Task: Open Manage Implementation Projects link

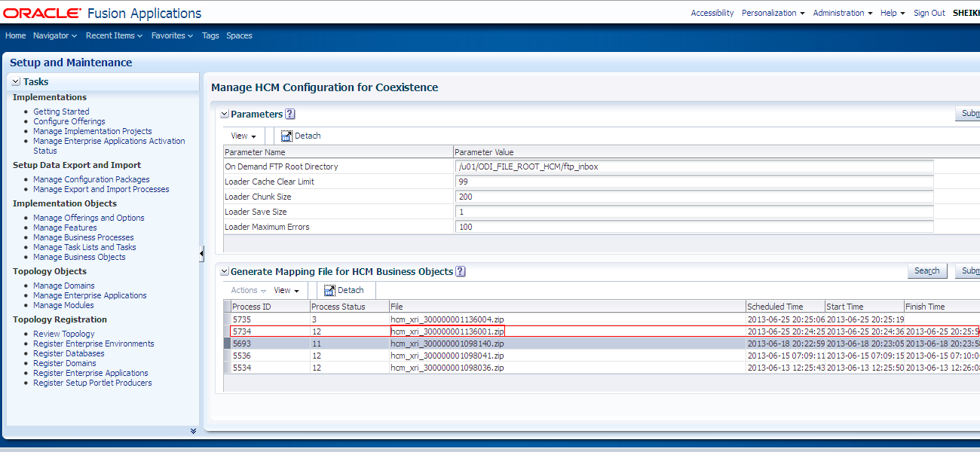Action: coord(93,131)
